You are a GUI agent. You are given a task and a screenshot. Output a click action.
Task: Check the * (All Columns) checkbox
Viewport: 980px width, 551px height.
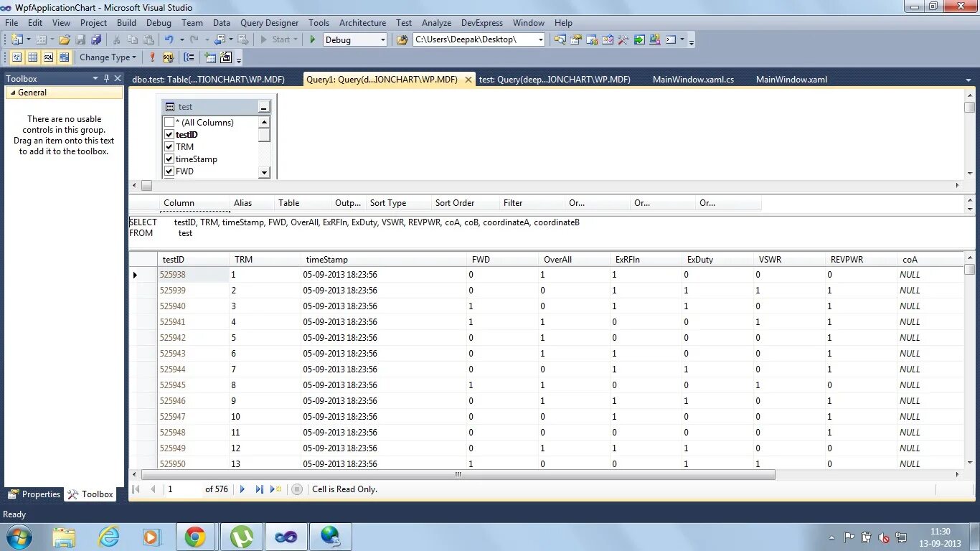pyautogui.click(x=169, y=123)
